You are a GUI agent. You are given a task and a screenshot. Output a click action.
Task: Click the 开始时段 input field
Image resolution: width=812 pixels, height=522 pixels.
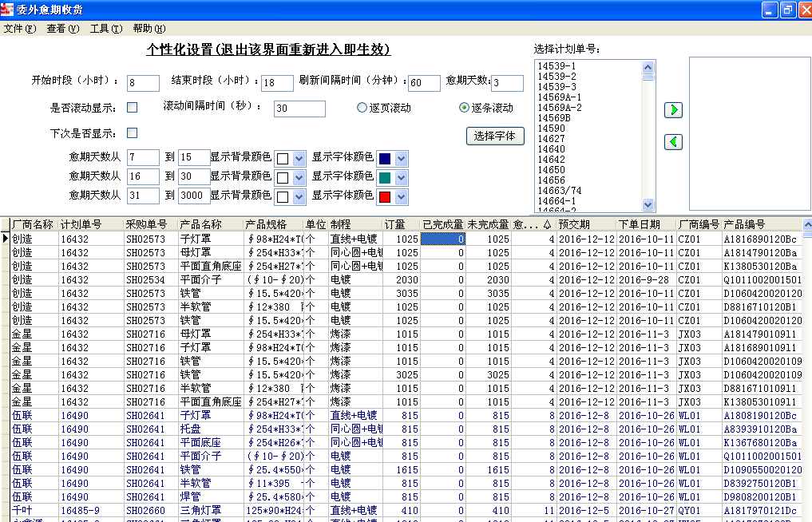pyautogui.click(x=143, y=83)
